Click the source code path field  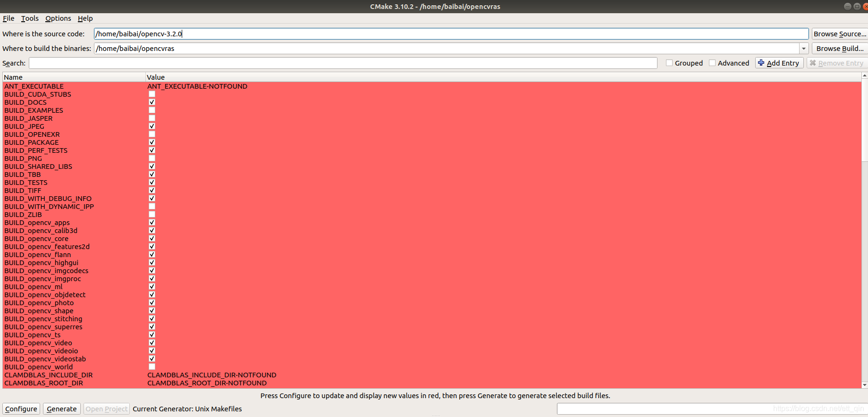451,34
